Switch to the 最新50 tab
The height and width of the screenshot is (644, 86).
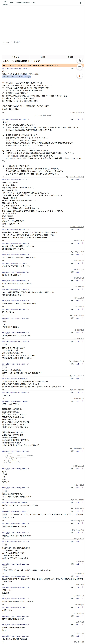click(x=70, y=57)
